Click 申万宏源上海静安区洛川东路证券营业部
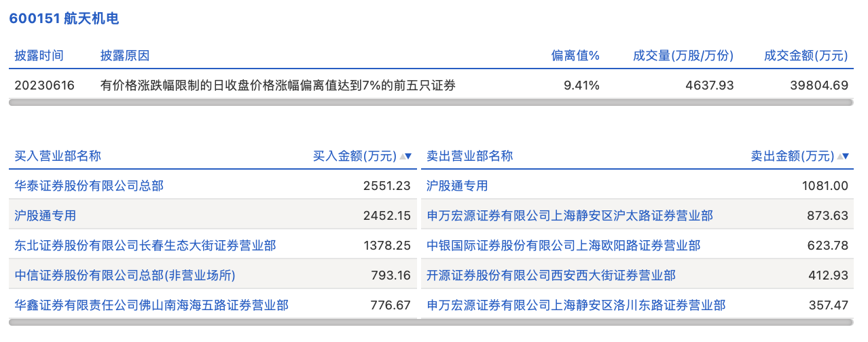The image size is (868, 342). (576, 305)
